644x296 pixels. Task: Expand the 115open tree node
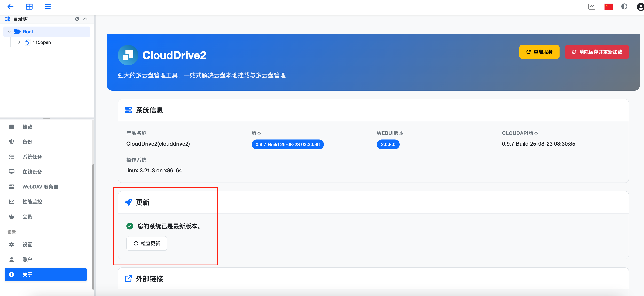point(19,42)
